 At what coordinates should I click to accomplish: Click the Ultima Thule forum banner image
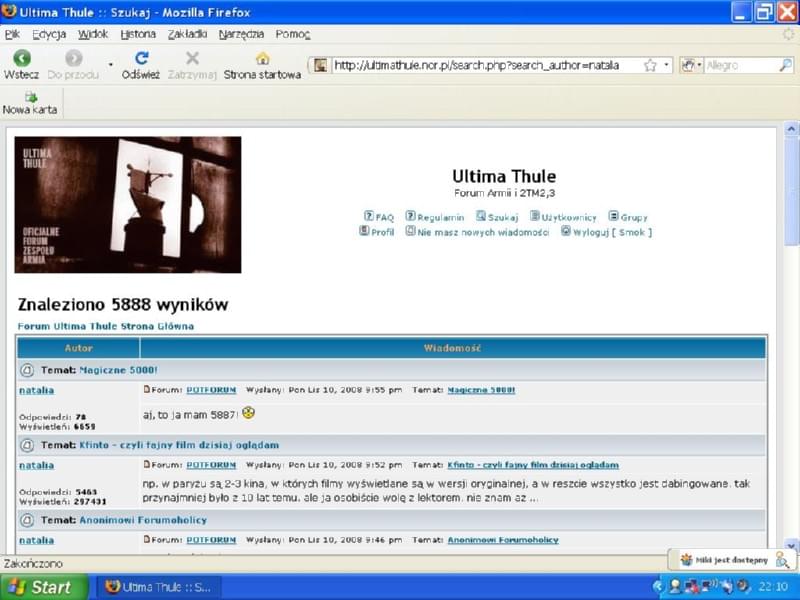pos(128,205)
